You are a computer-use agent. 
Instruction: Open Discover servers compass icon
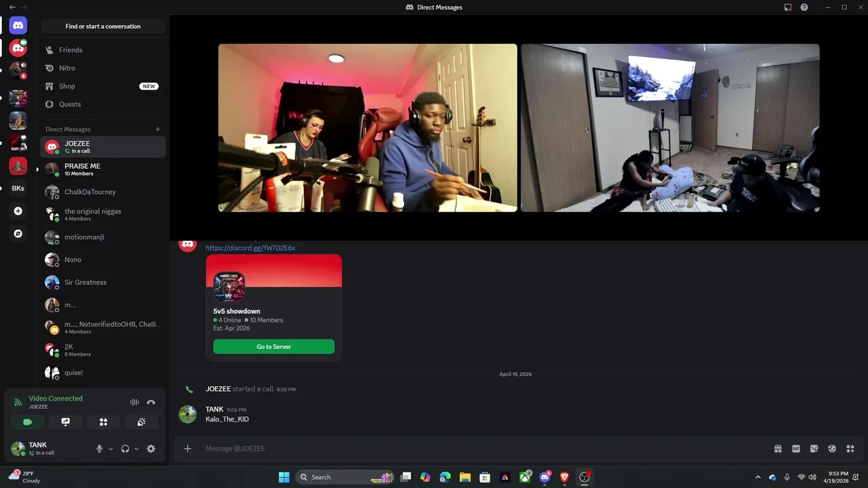coord(18,234)
